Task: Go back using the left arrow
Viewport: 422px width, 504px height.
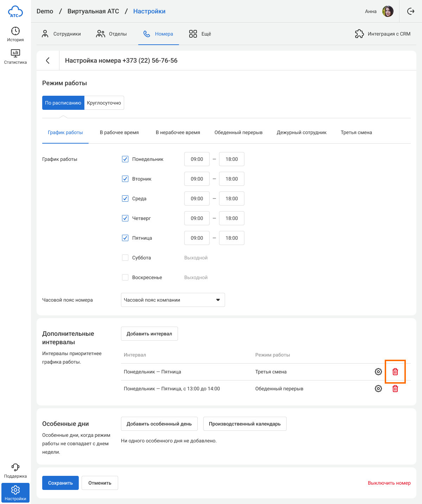Action: pyautogui.click(x=48, y=61)
